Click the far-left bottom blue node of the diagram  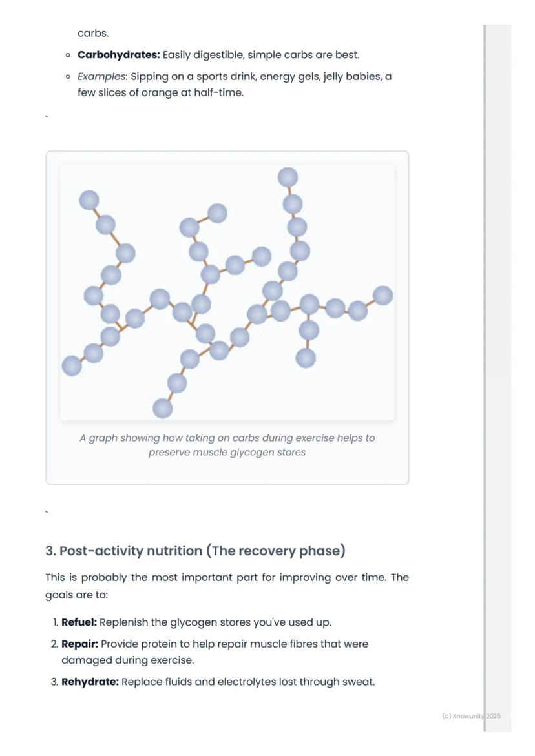point(72,366)
